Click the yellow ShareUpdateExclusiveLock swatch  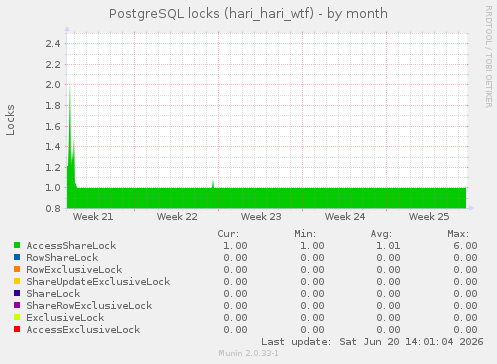point(17,281)
